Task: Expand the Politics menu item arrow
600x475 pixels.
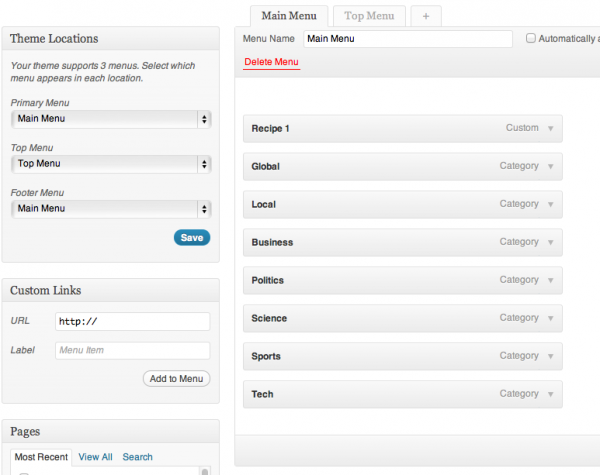Action: [550, 281]
